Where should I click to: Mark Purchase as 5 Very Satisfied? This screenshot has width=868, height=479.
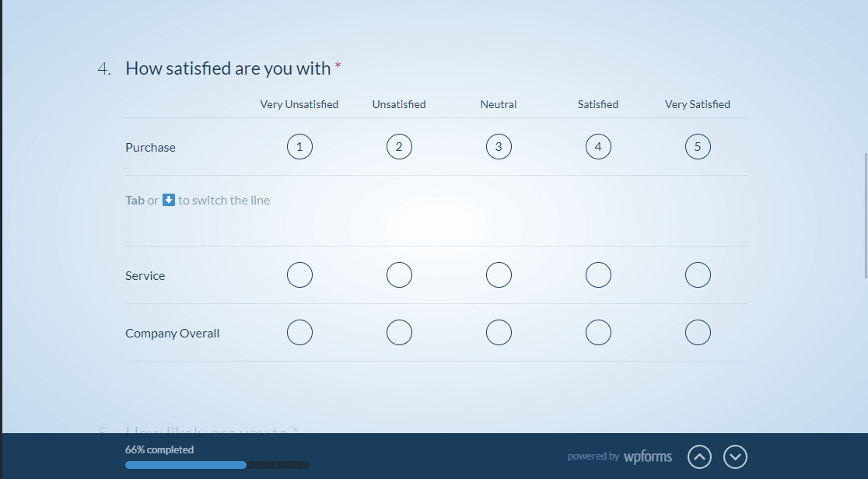[698, 147]
